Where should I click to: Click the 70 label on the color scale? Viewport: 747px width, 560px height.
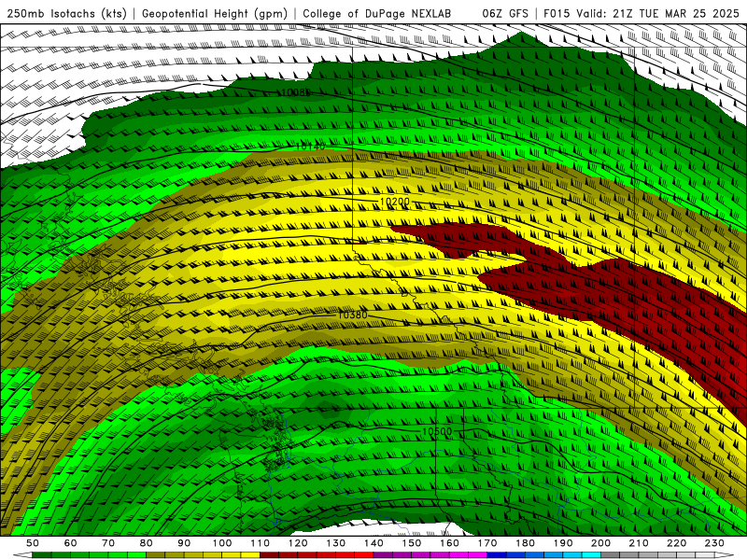click(108, 543)
